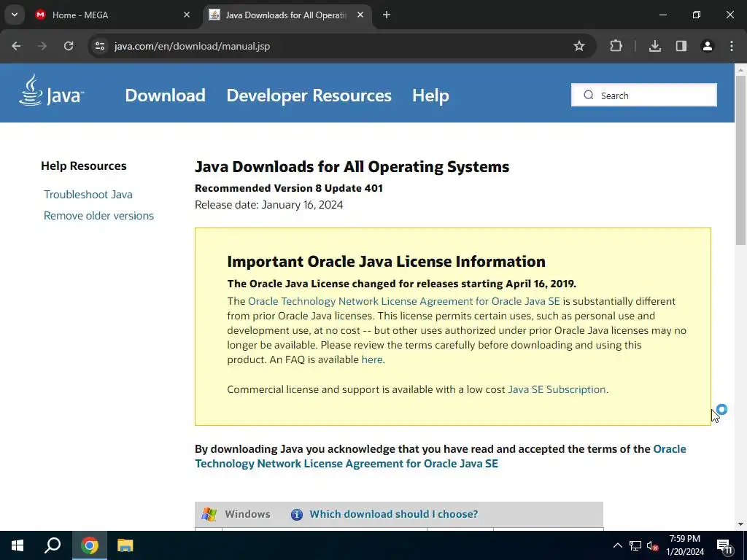Open File Explorer from taskbar
Viewport: 747px width, 560px height.
click(125, 545)
